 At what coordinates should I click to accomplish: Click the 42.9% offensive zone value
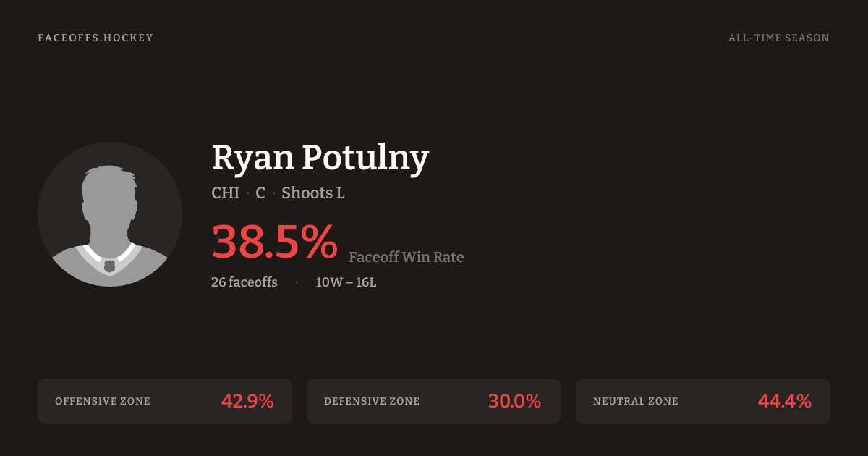(247, 401)
